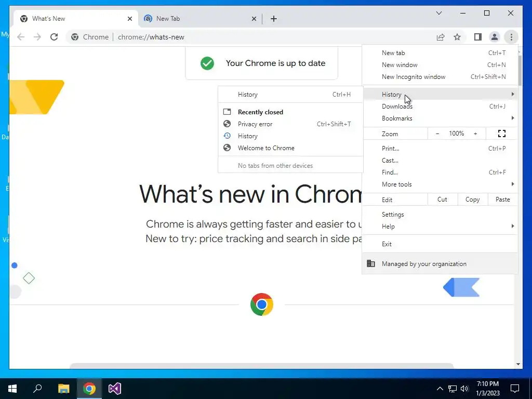Click the green checkmark update icon
The image size is (532, 399).
point(207,63)
